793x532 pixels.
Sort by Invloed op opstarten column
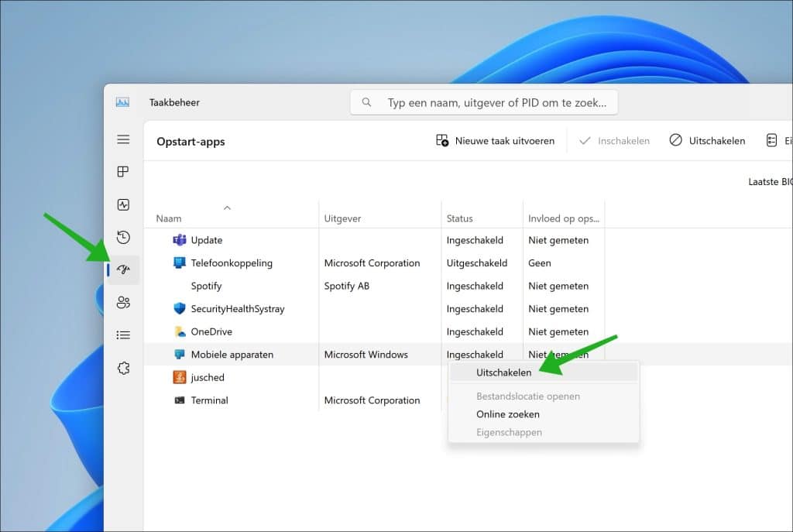coord(564,218)
